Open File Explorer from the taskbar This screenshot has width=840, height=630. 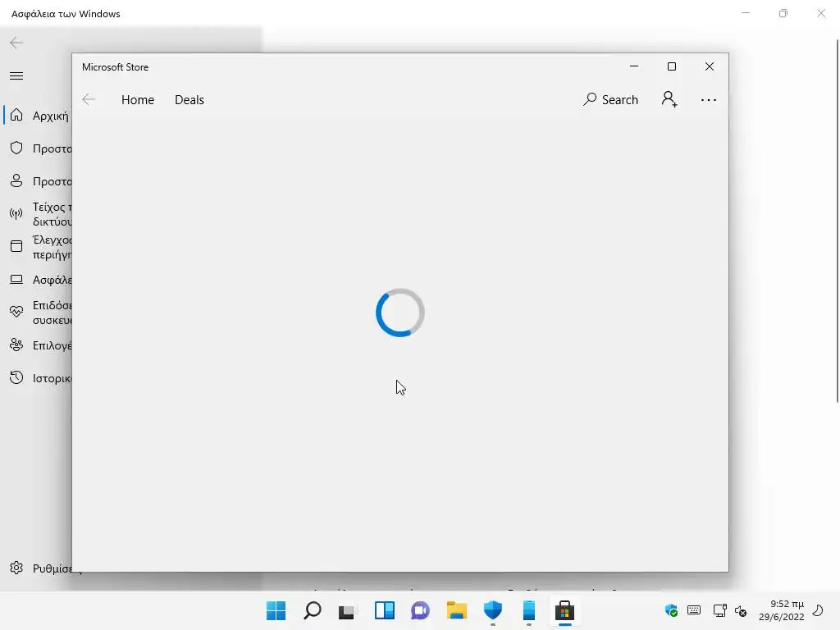[x=456, y=610]
